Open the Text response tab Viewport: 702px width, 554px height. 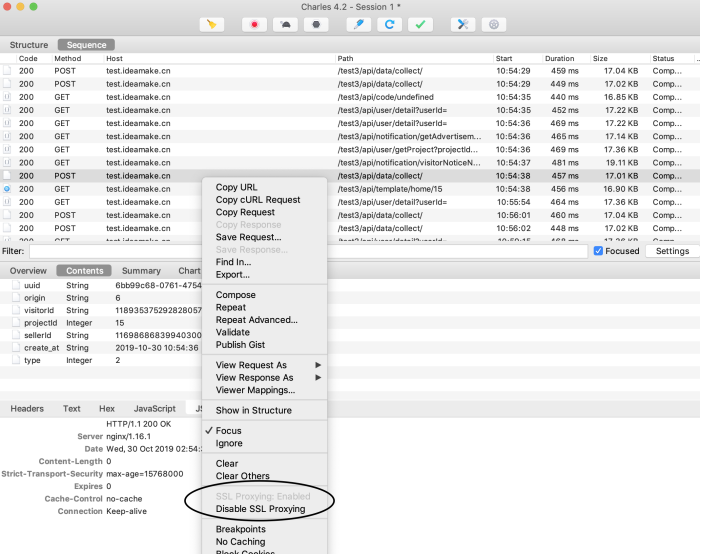click(72, 408)
